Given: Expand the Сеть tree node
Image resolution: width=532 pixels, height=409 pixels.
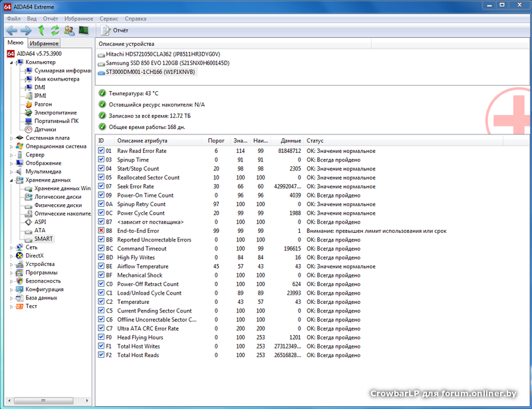Looking at the screenshot, I should coord(11,247).
